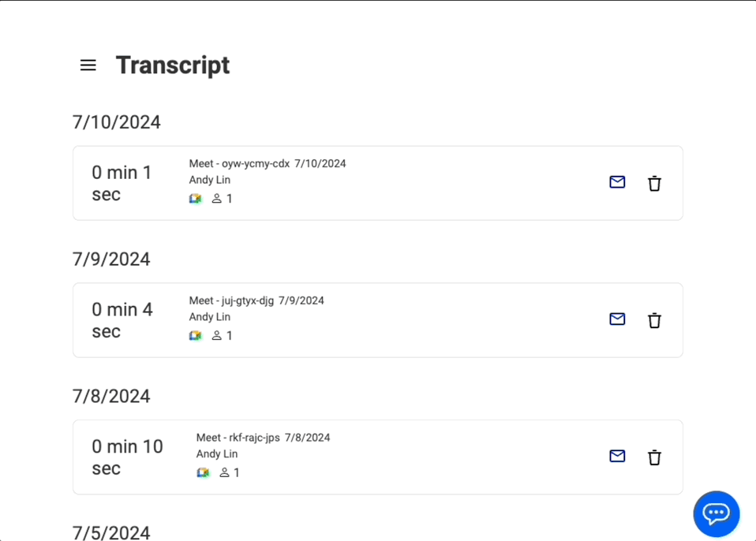This screenshot has width=756, height=541.
Task: Email the oyw-ycmy-cdx transcript
Action: coord(617,182)
